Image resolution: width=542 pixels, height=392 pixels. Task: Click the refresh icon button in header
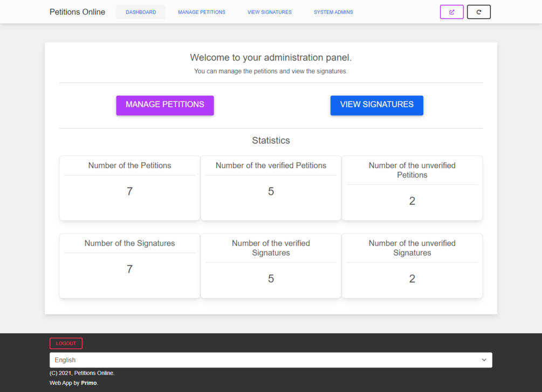(x=478, y=12)
